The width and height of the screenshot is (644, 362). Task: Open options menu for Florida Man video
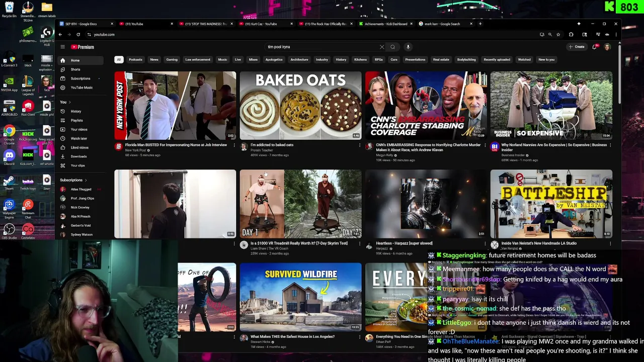234,145
